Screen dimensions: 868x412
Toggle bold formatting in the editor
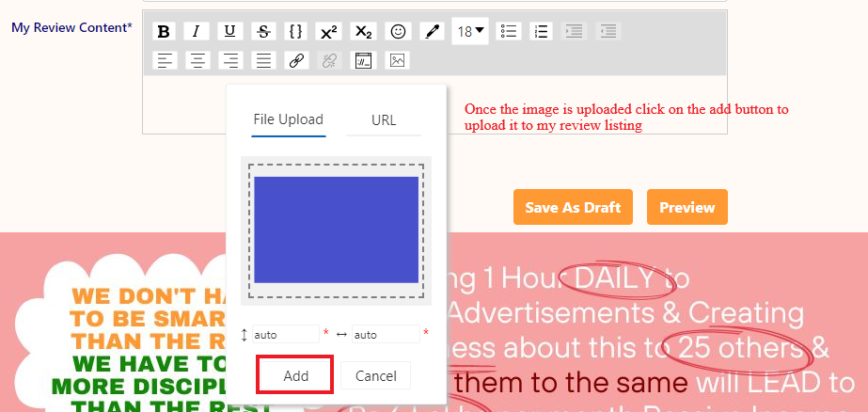tap(164, 31)
